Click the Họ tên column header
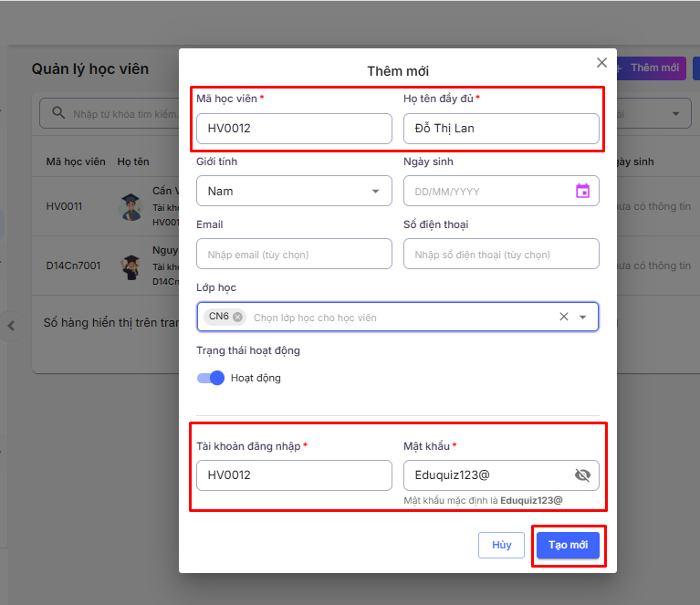The image size is (700, 605). 133,162
